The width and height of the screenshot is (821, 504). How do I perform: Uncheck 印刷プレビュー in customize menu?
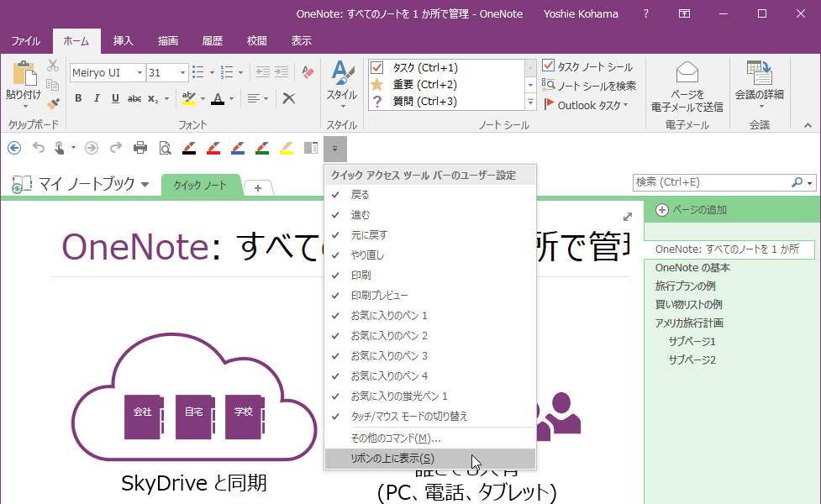coord(430,295)
